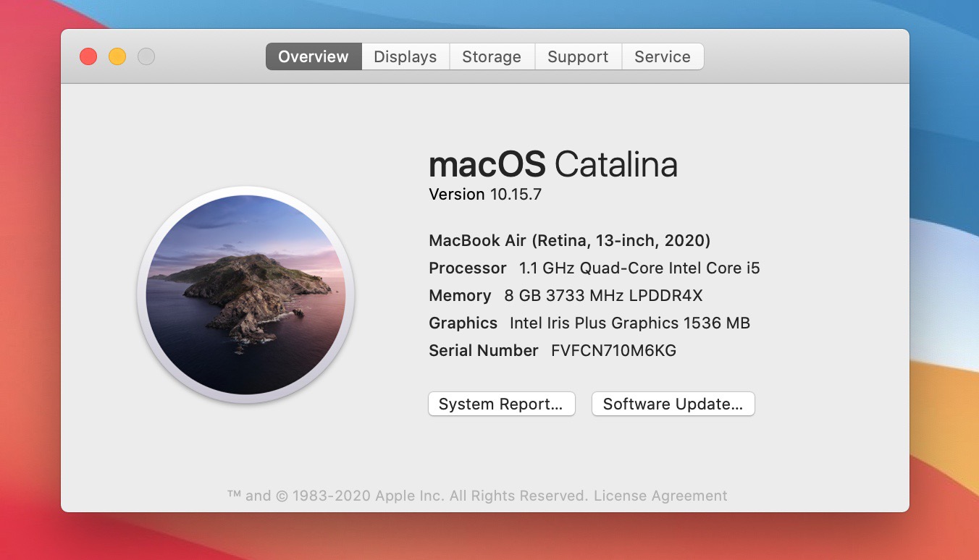Click the macOS Catalina island icon
This screenshot has height=560, width=979.
(245, 294)
